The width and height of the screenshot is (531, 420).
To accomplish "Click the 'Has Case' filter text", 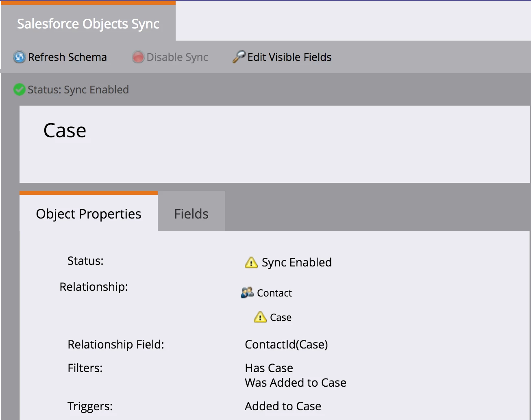I will tap(269, 368).
